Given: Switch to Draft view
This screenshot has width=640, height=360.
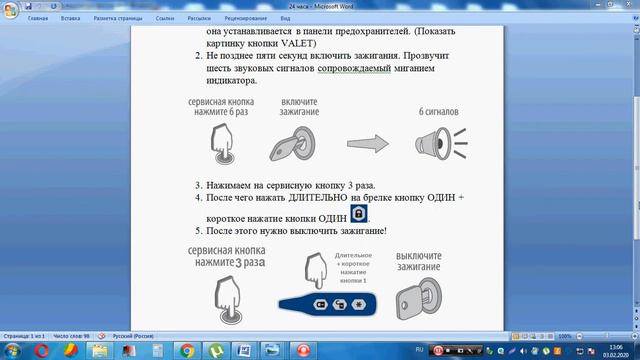Looking at the screenshot, I should pos(550,336).
